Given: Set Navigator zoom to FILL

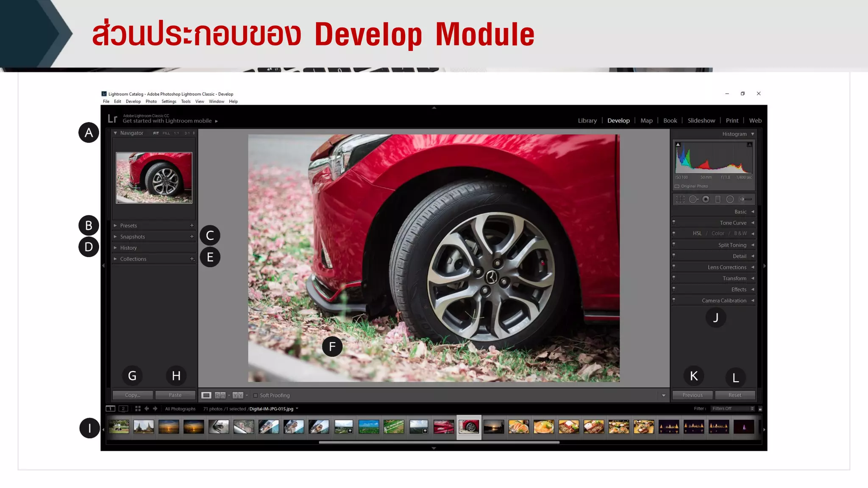Looking at the screenshot, I should click(166, 133).
